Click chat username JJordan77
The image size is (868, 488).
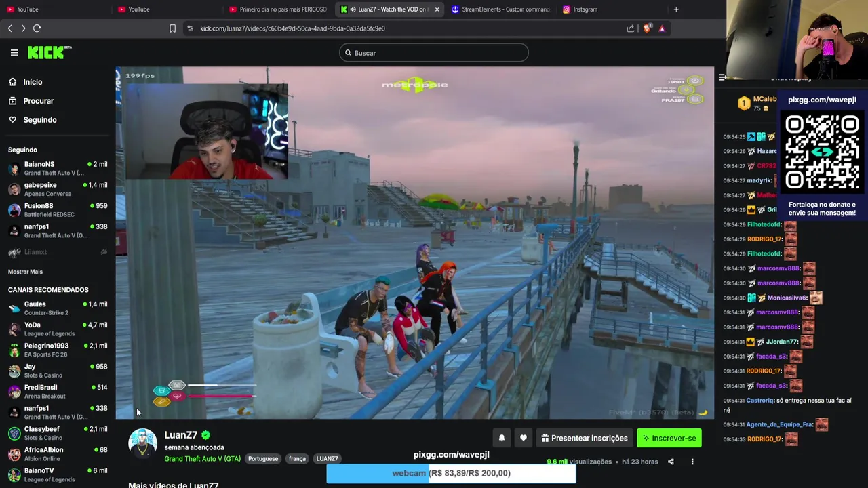click(782, 342)
